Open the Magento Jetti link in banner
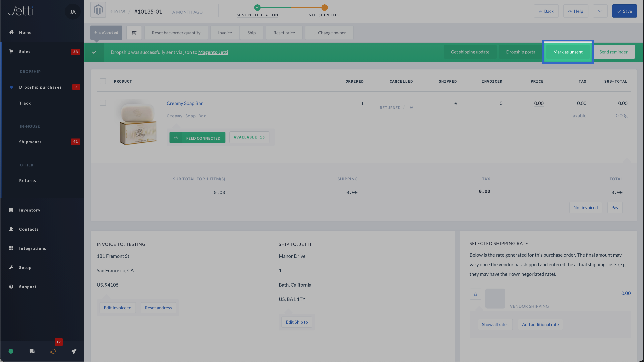Screen dimensions: 644x362 point(213,52)
